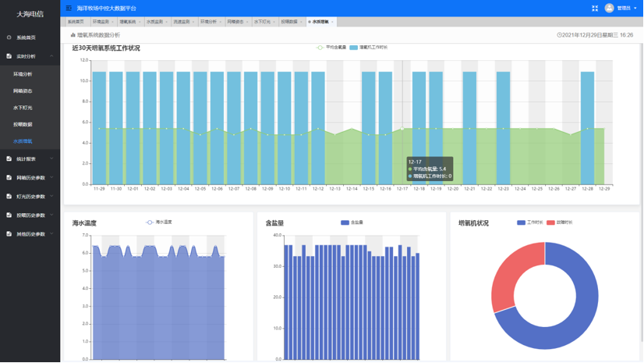Close the 水质增氧 tab
This screenshot has height=363, width=644.
[331, 22]
